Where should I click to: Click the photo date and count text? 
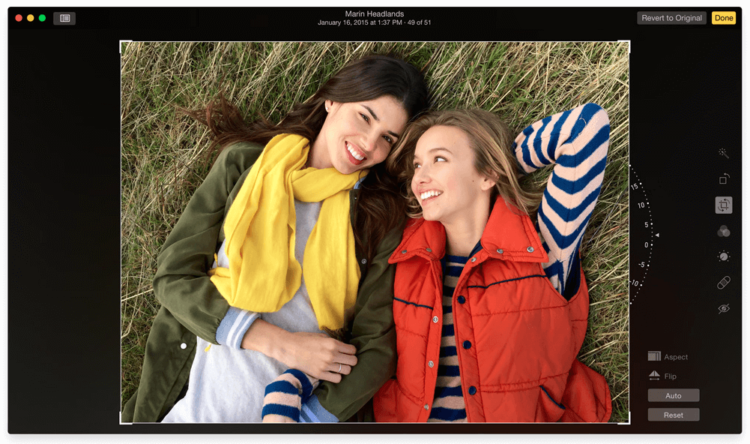pyautogui.click(x=375, y=22)
